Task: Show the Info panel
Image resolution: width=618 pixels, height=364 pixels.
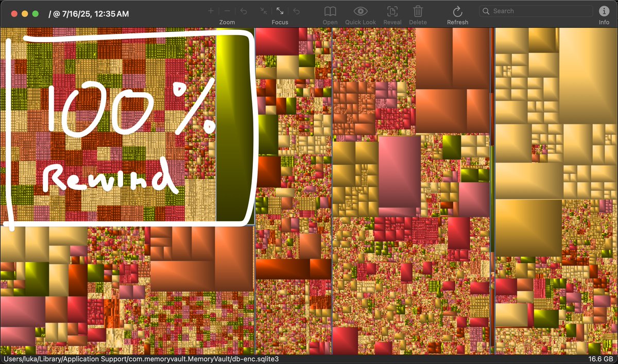Action: [604, 11]
